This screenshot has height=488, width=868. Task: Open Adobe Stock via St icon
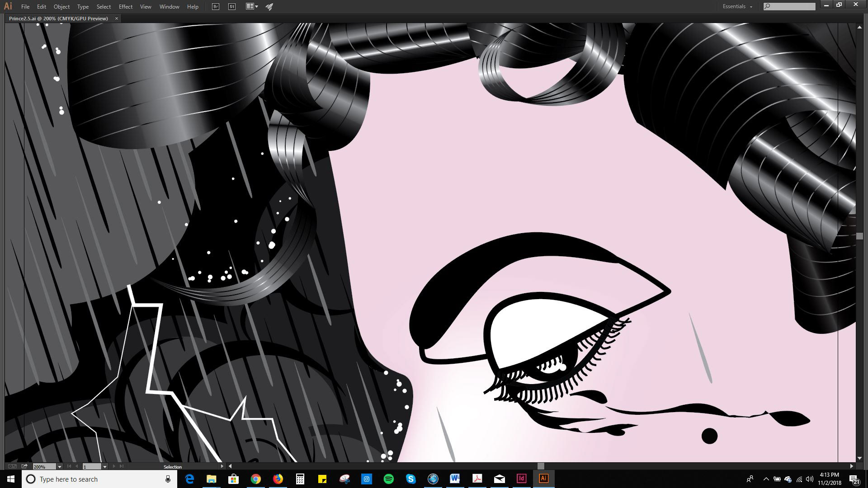[x=232, y=7]
